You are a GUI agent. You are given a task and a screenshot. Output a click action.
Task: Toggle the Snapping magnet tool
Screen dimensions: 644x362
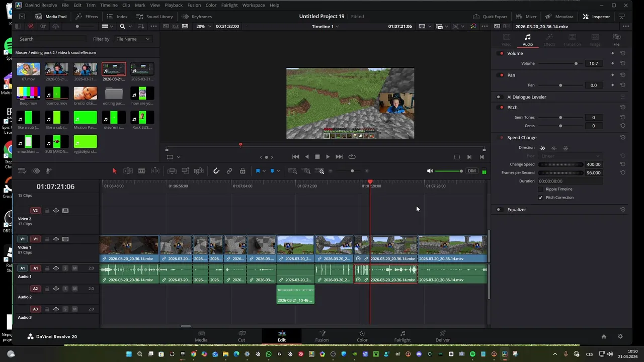[216, 171]
